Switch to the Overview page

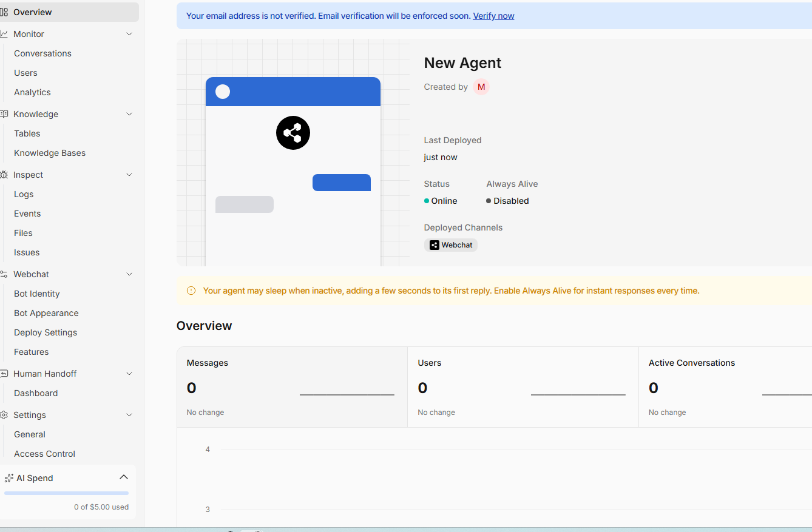33,12
